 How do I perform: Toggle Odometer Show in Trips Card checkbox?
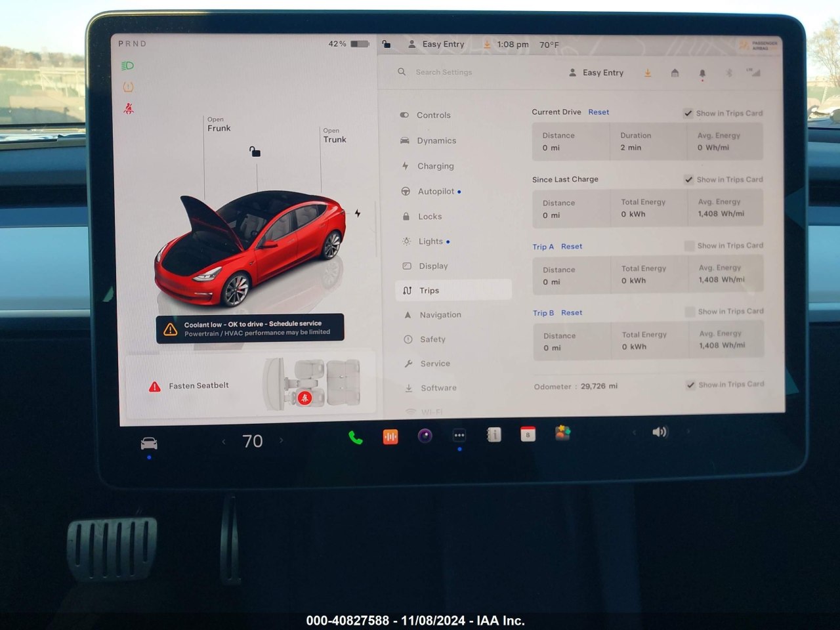(690, 385)
